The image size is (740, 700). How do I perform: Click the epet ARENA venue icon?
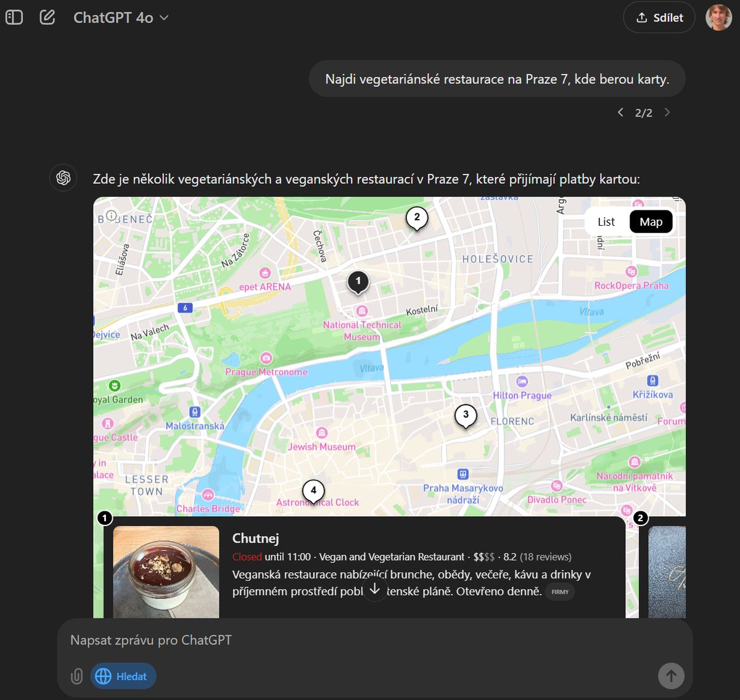click(265, 273)
